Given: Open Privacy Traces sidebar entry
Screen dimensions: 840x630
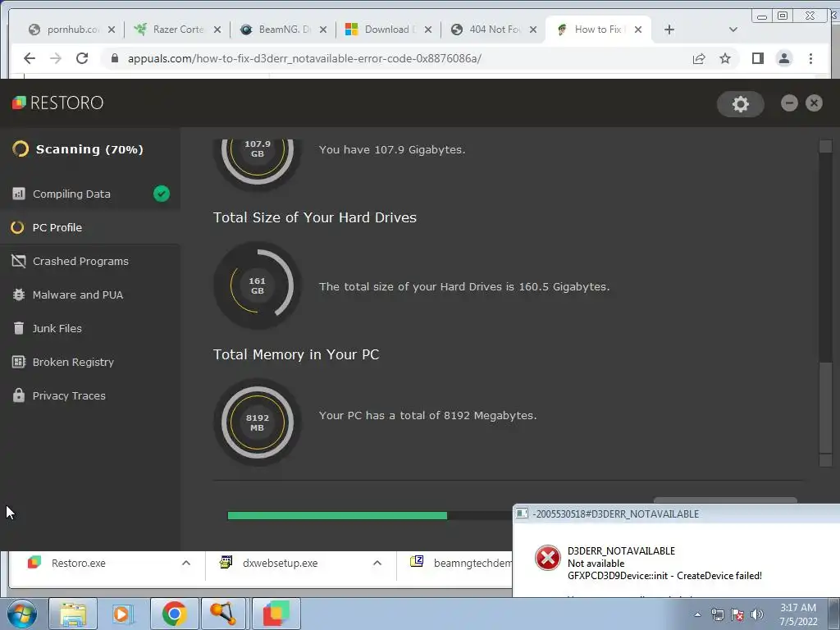Looking at the screenshot, I should pyautogui.click(x=90, y=396).
